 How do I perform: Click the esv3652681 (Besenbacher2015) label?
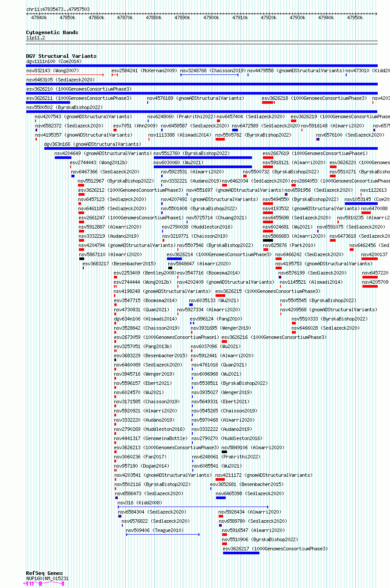pyautogui.click(x=247, y=484)
